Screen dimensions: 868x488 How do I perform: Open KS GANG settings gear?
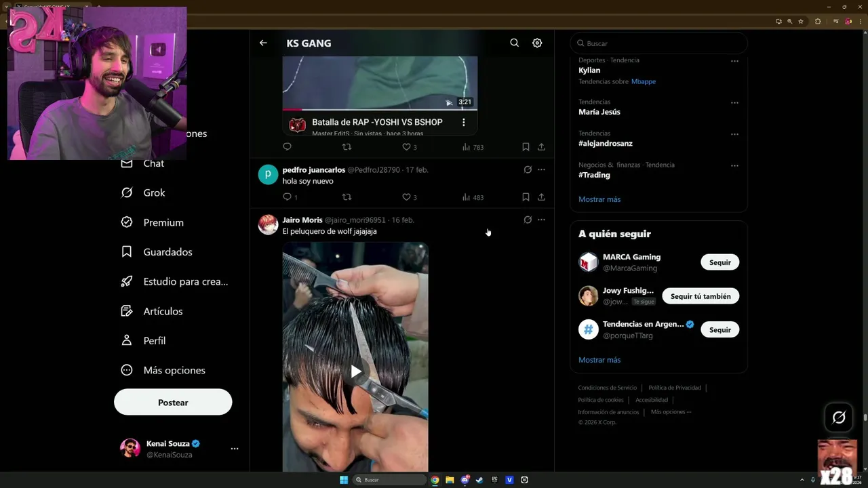[537, 43]
